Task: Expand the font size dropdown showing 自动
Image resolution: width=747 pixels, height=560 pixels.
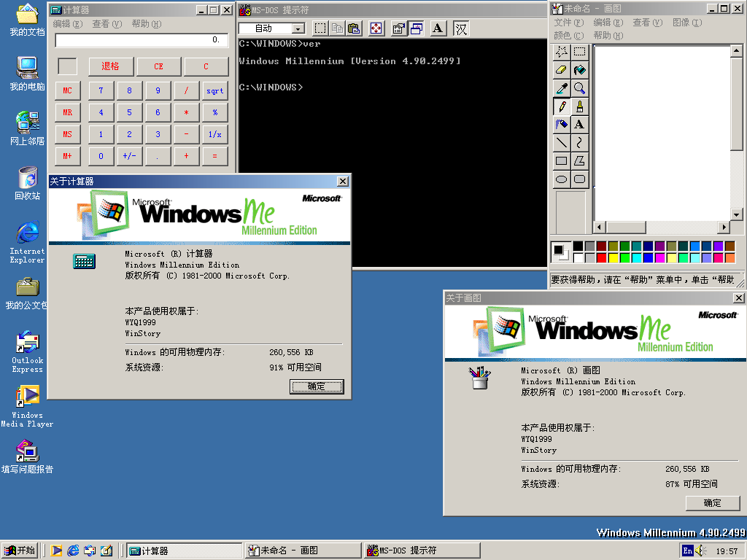Action: tap(298, 28)
